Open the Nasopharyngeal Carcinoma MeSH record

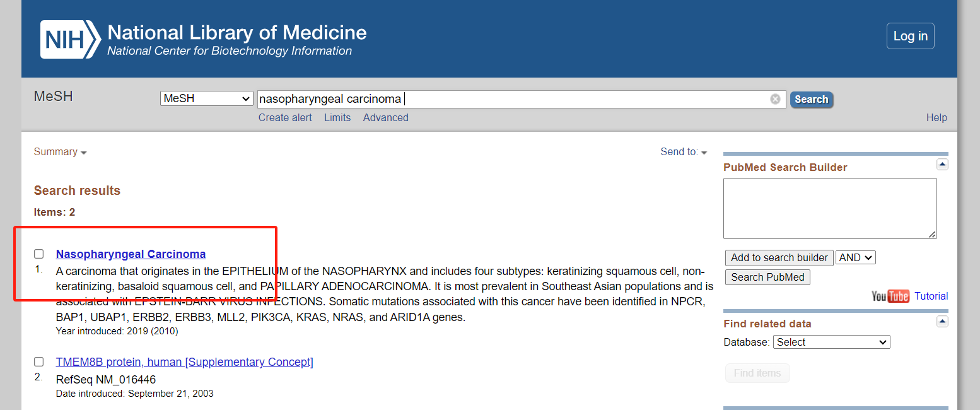pyautogui.click(x=131, y=254)
